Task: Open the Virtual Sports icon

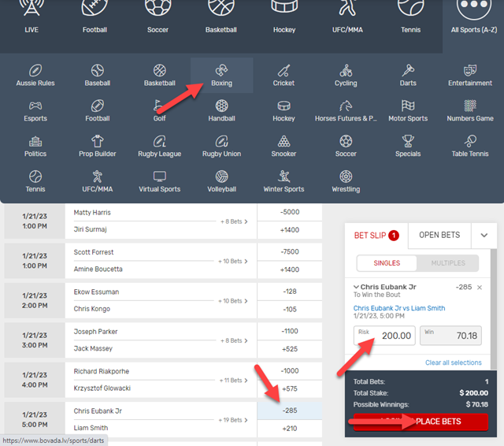Action: 160,177
